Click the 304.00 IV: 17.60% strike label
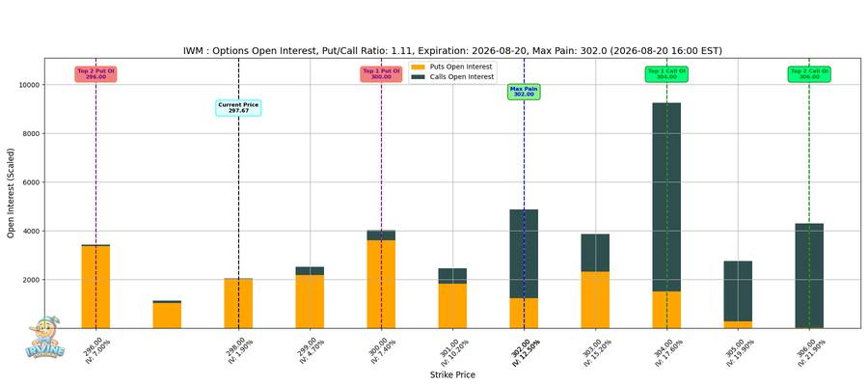 tap(665, 352)
